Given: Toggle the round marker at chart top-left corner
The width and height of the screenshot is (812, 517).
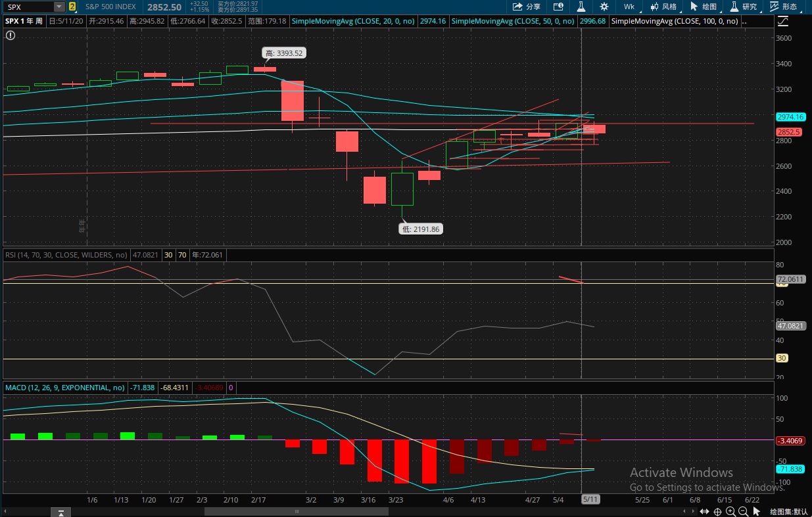Looking at the screenshot, I should [x=11, y=35].
